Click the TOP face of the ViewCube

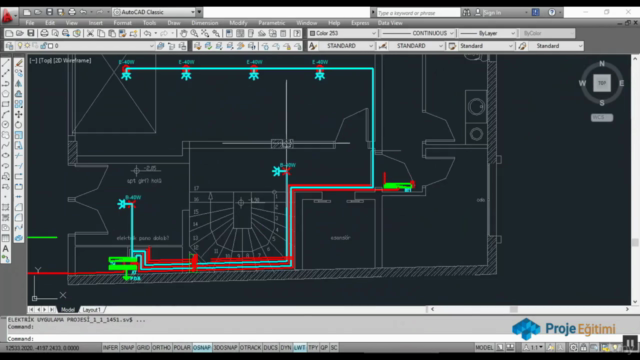point(602,83)
